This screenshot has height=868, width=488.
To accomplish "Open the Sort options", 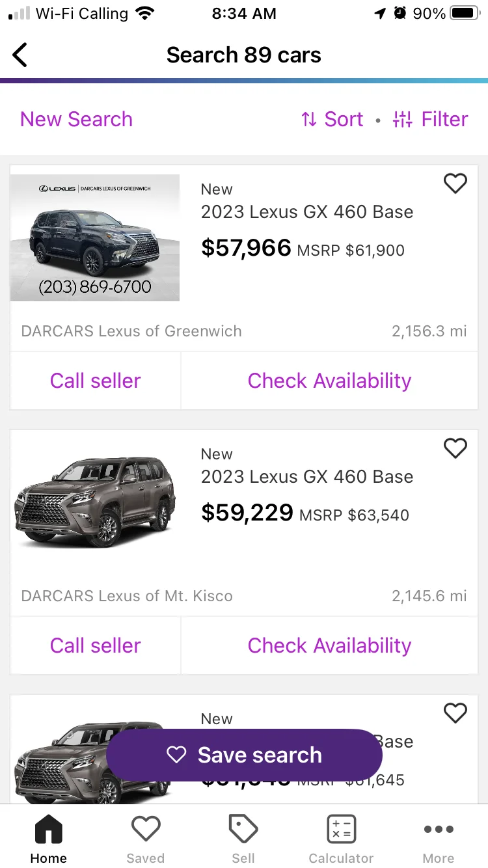I will pos(332,119).
